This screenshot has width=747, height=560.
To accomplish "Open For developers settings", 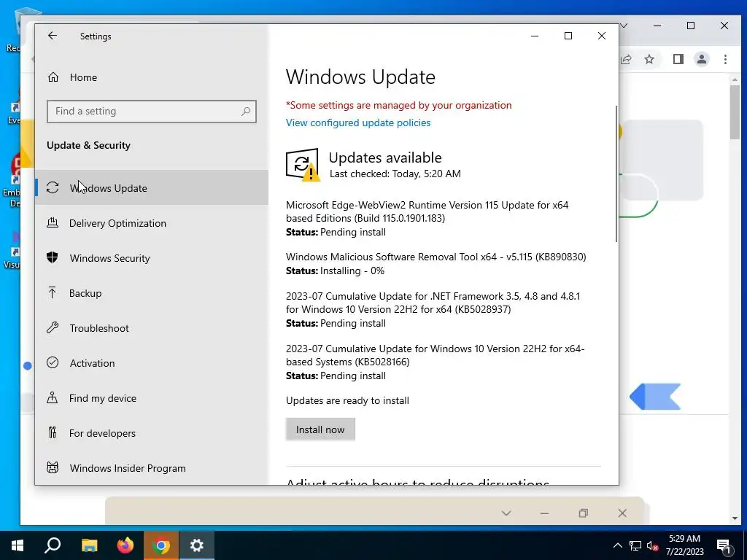I will (152, 433).
